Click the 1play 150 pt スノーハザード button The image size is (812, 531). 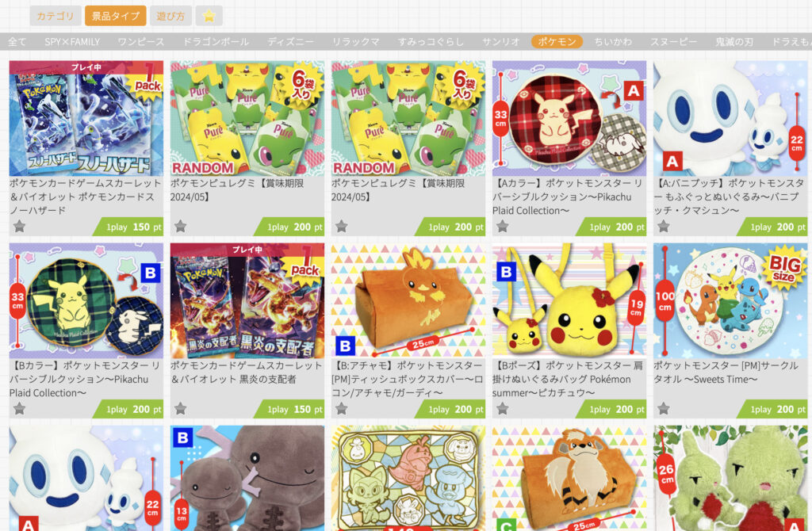click(128, 227)
